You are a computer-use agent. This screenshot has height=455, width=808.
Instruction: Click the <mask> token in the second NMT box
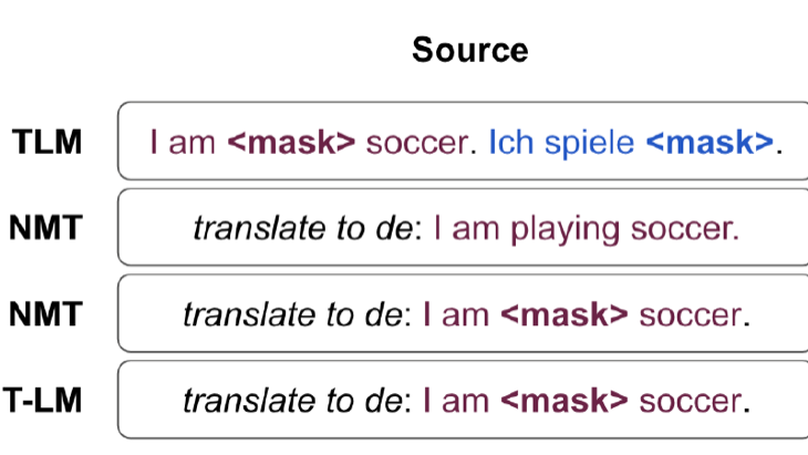click(x=566, y=316)
